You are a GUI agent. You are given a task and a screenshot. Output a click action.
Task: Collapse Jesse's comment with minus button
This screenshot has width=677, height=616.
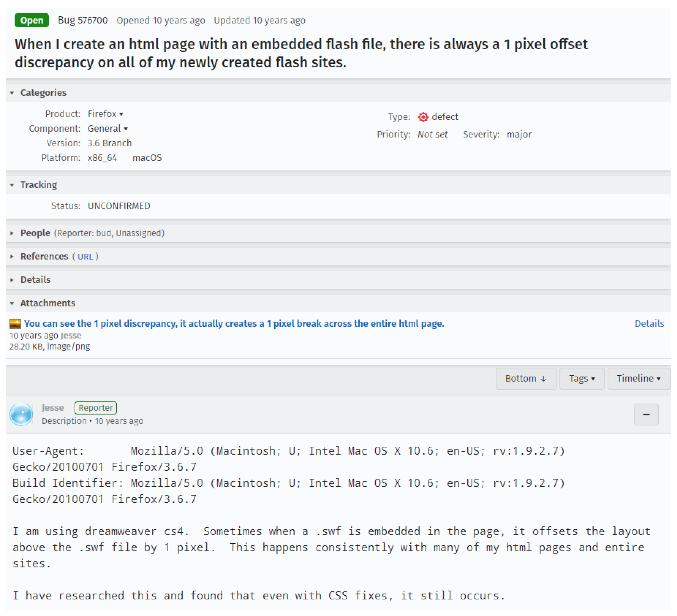tap(646, 414)
